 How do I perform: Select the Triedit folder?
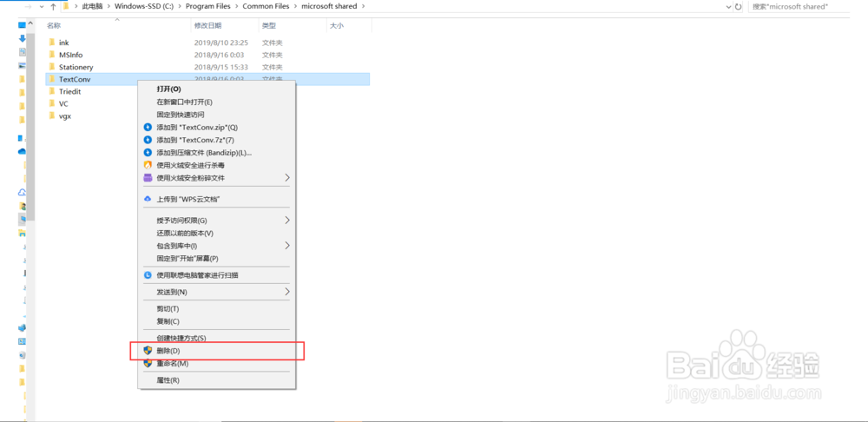point(69,91)
